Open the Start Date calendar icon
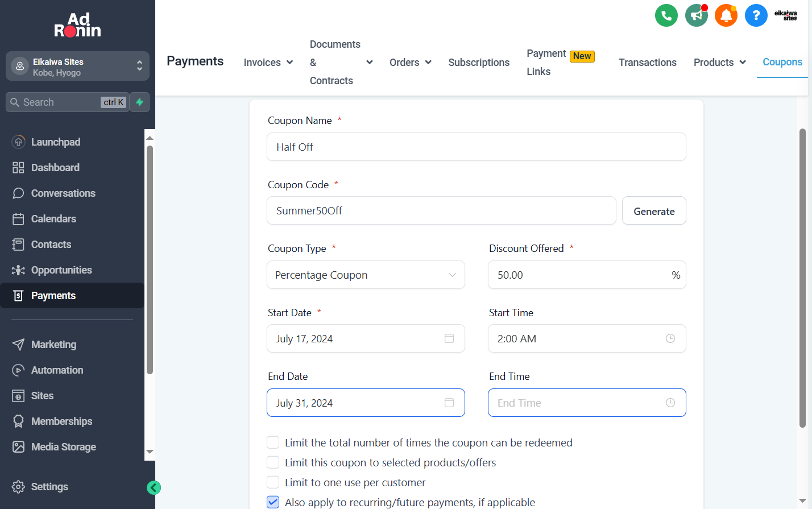This screenshot has height=509, width=812. pyautogui.click(x=449, y=338)
